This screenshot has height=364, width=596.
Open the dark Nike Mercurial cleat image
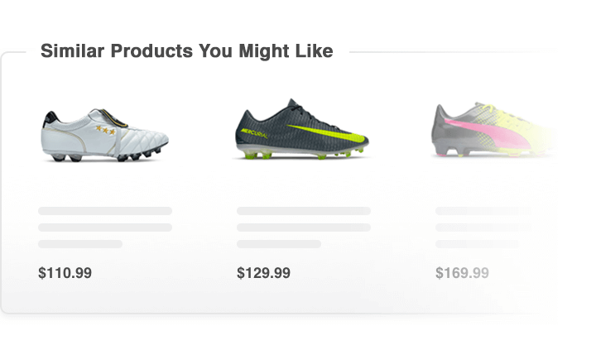(302, 131)
